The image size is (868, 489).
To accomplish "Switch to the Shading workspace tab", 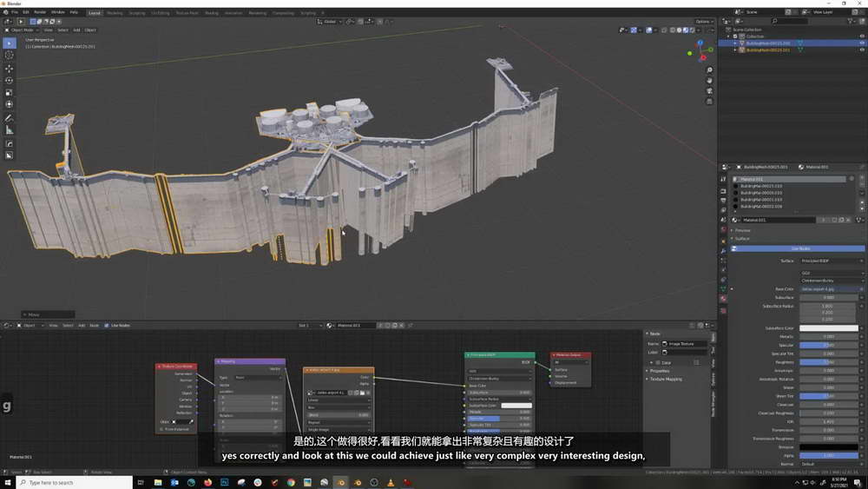I will [x=212, y=13].
